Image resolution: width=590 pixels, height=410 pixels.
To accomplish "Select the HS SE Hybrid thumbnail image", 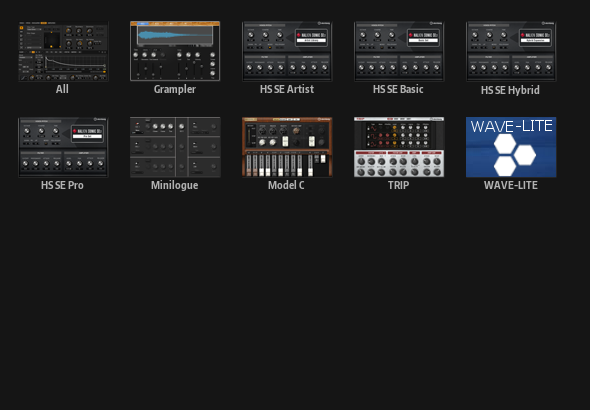I will pos(511,51).
